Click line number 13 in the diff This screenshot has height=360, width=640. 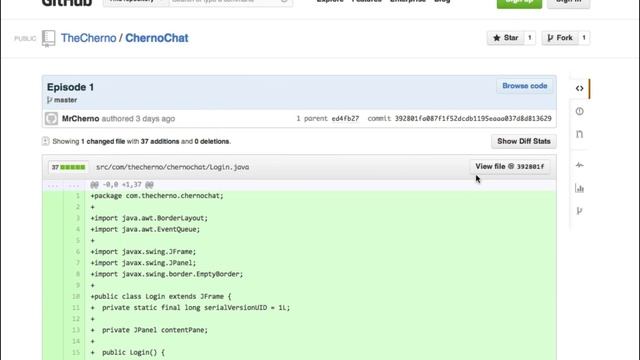76,330
